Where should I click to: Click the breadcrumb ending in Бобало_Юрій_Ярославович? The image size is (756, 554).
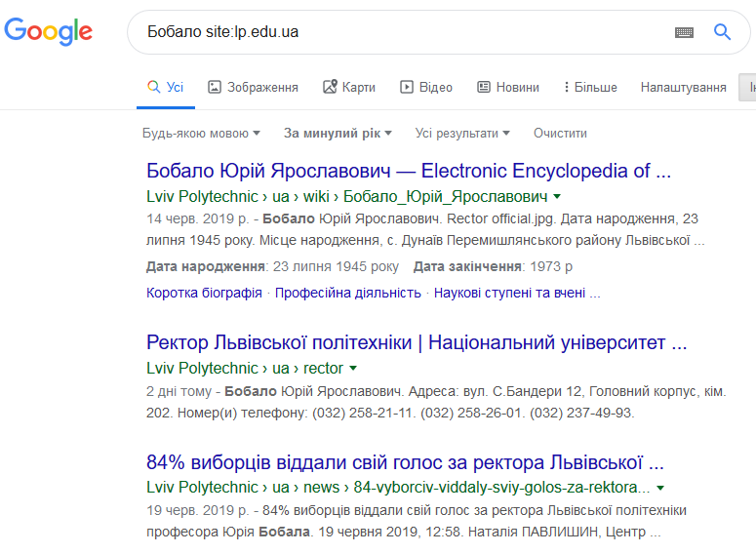point(347,197)
